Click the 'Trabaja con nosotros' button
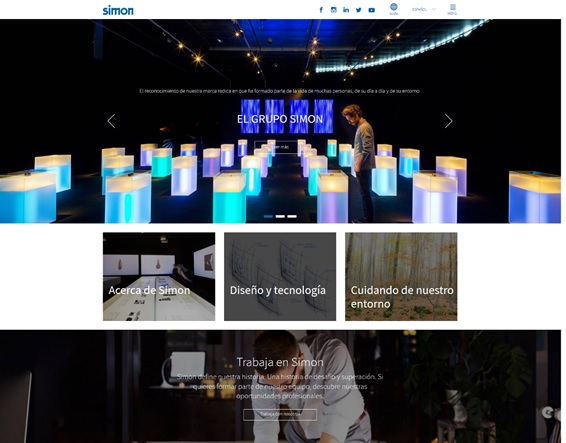The image size is (566, 443). pos(280,414)
